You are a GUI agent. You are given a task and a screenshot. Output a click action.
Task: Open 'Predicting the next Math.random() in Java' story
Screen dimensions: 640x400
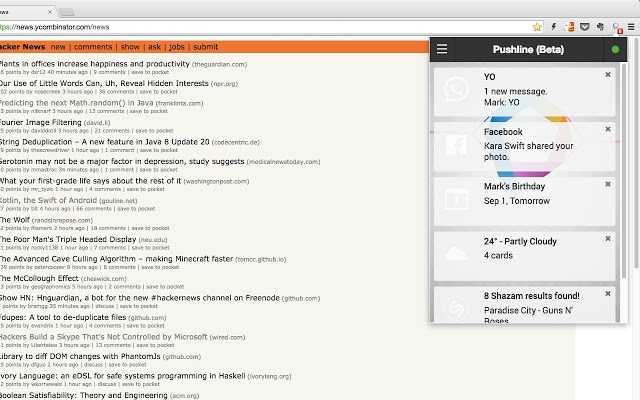pos(77,103)
